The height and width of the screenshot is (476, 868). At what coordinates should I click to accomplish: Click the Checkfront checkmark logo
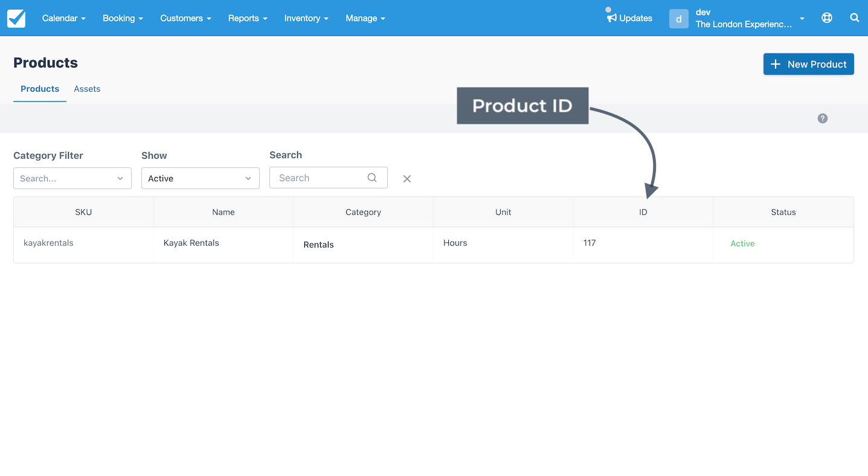[16, 18]
